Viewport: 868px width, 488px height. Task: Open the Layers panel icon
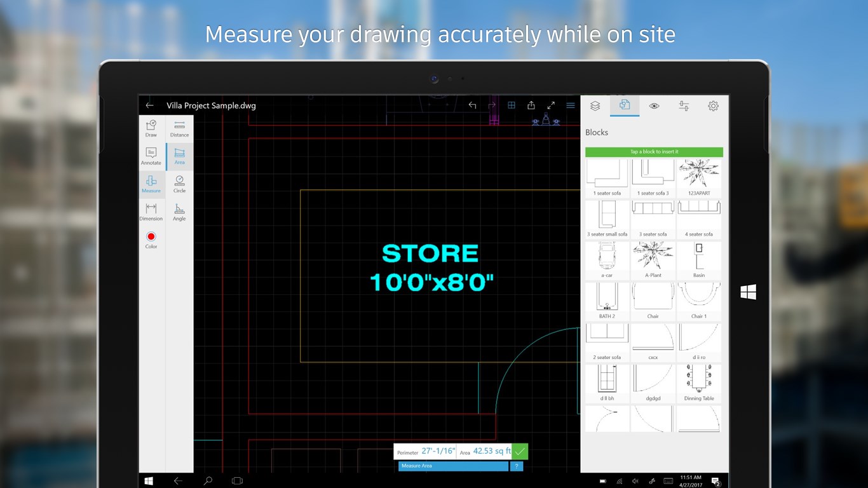(x=595, y=105)
